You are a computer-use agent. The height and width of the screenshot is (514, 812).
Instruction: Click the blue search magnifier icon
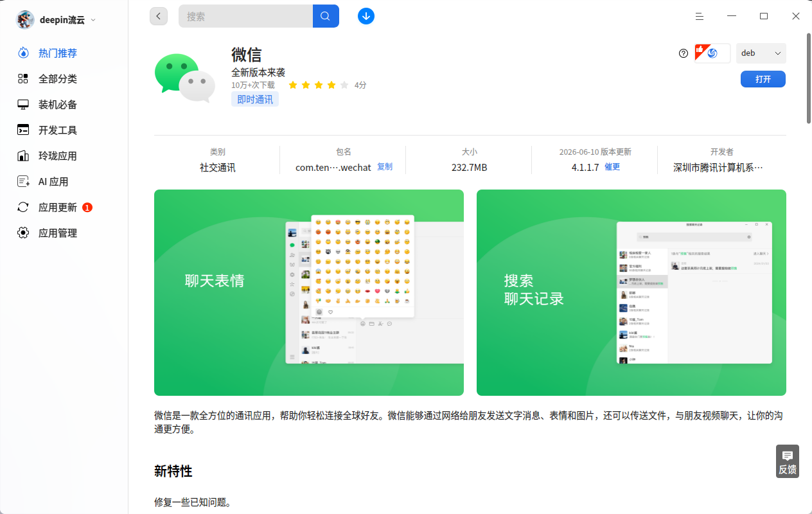(x=326, y=16)
